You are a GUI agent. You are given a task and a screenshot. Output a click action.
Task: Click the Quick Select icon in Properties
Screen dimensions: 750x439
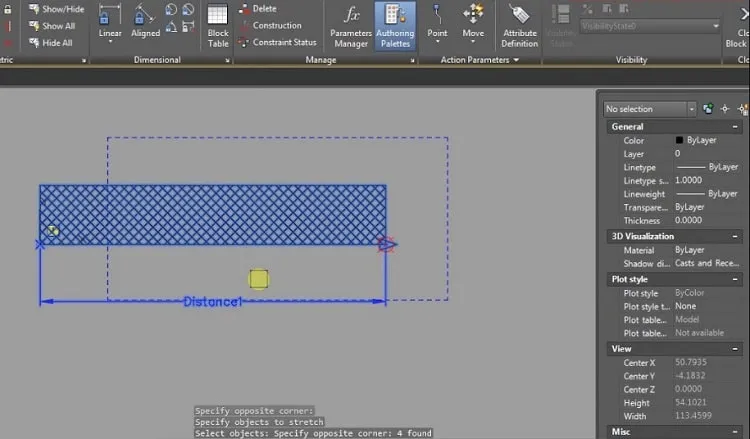tap(743, 109)
